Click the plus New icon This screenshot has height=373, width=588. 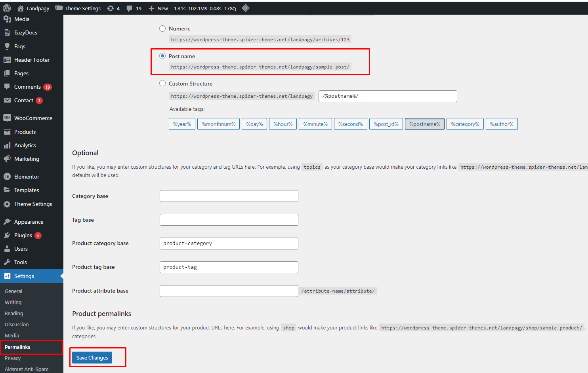[151, 8]
